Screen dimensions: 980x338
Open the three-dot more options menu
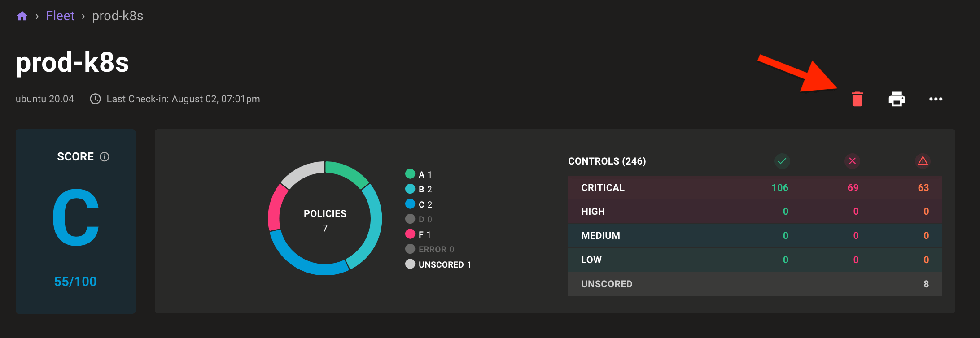point(936,99)
